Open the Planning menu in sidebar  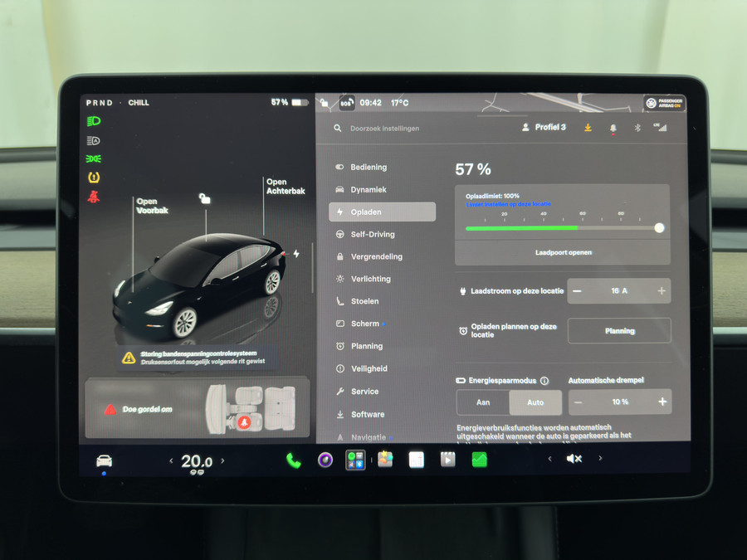[382, 346]
